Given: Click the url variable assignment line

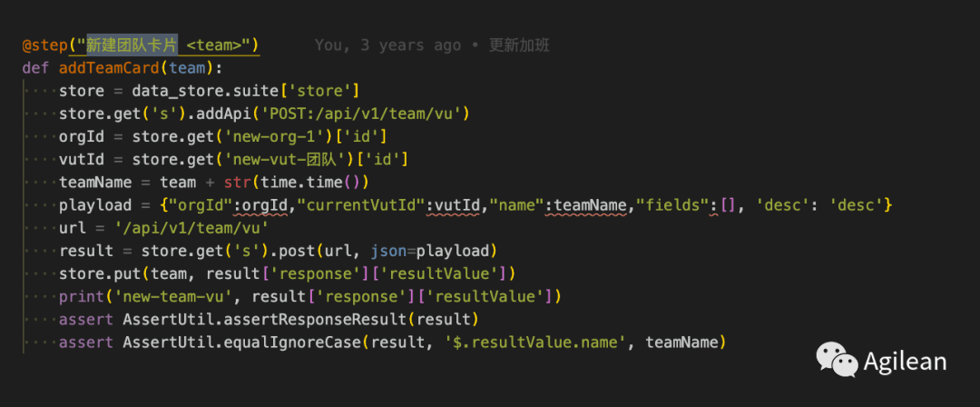Looking at the screenshot, I should [x=163, y=228].
